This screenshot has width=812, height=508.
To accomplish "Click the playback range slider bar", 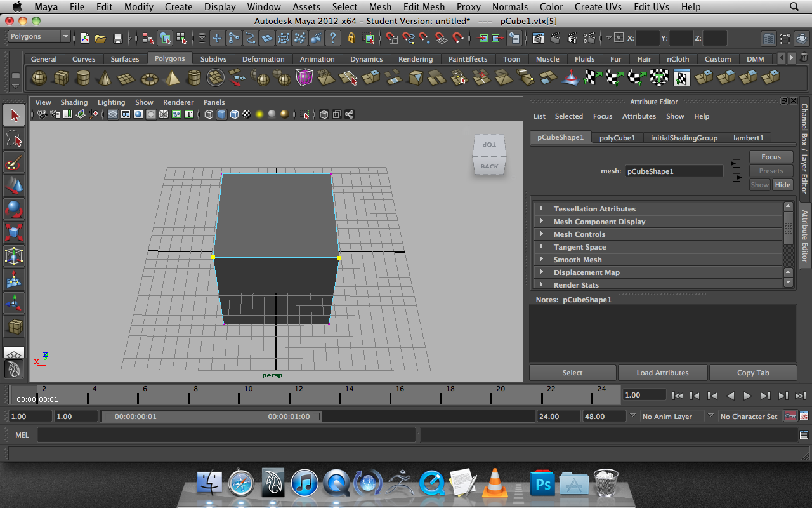I will point(213,417).
